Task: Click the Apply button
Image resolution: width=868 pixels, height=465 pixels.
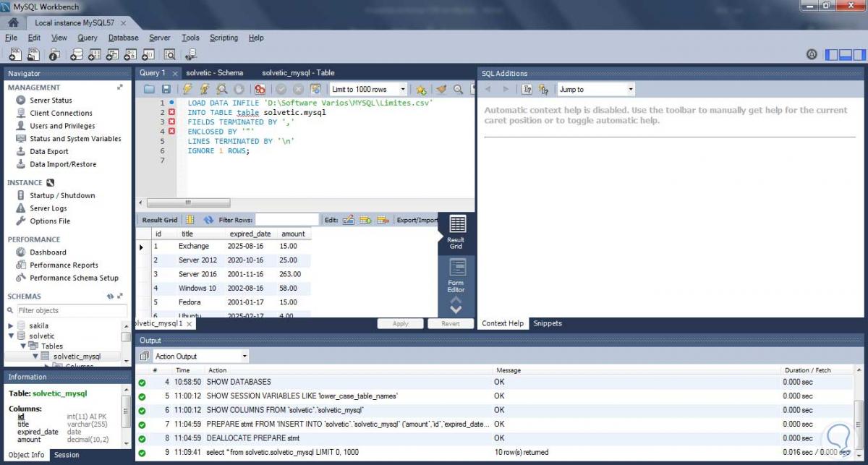Action: (x=401, y=323)
